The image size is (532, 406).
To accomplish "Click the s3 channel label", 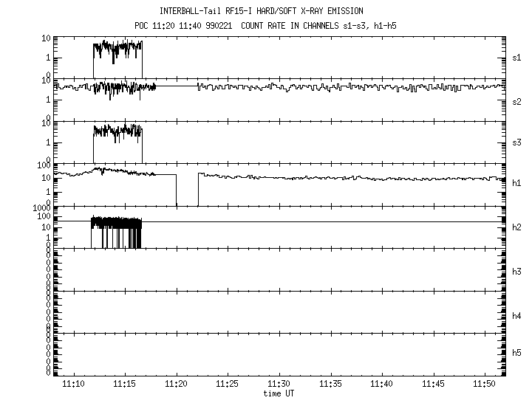I will (517, 141).
